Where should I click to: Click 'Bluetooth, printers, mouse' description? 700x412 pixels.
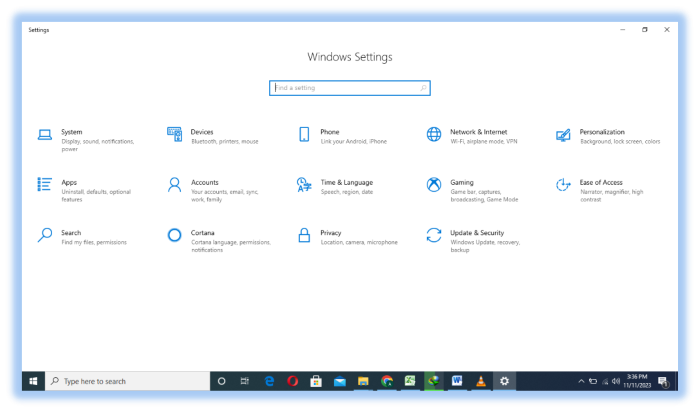click(225, 141)
